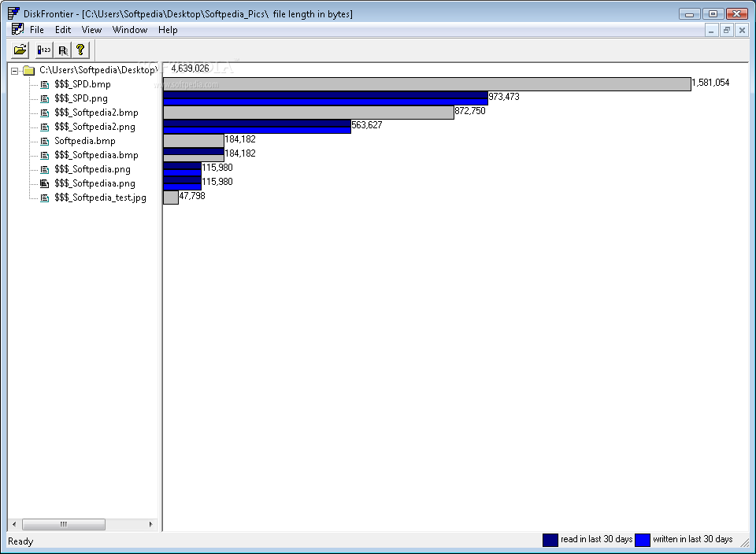Select the $$$_SPD.png tree item
This screenshot has height=554, width=756.
(x=81, y=98)
